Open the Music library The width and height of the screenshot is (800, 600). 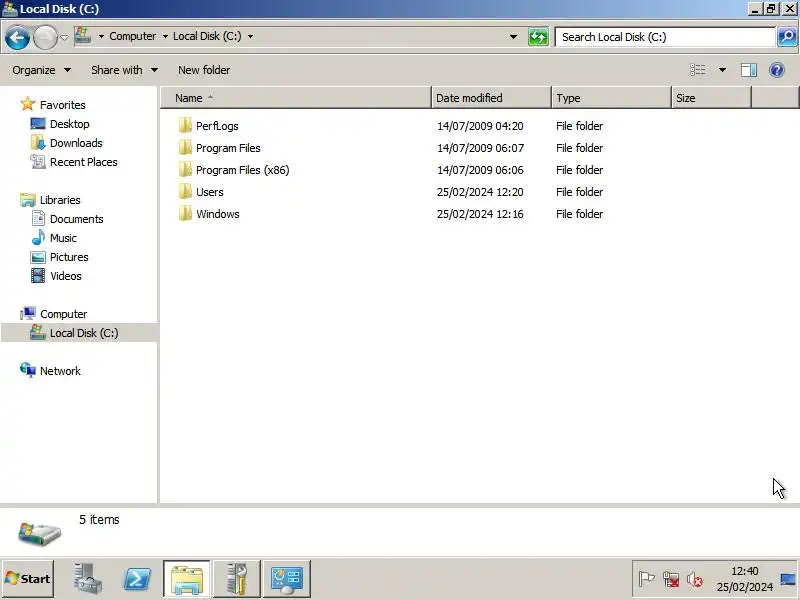63,238
